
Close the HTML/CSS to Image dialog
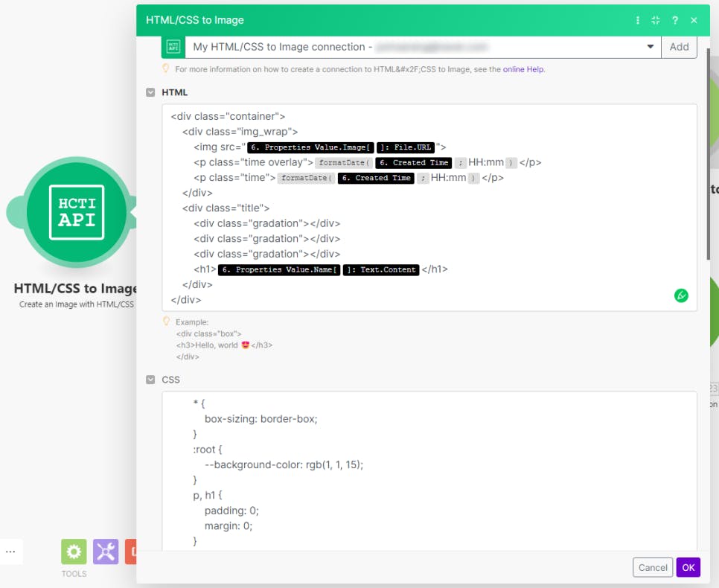pos(694,20)
